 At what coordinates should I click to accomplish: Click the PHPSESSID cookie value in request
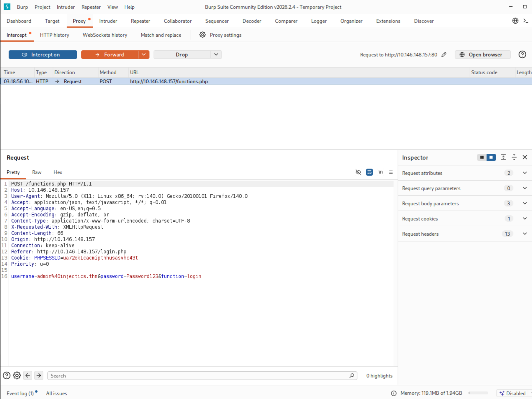point(100,258)
